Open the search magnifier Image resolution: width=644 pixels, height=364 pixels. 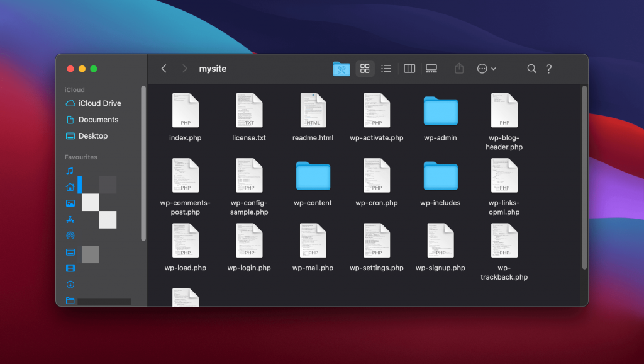tap(531, 69)
